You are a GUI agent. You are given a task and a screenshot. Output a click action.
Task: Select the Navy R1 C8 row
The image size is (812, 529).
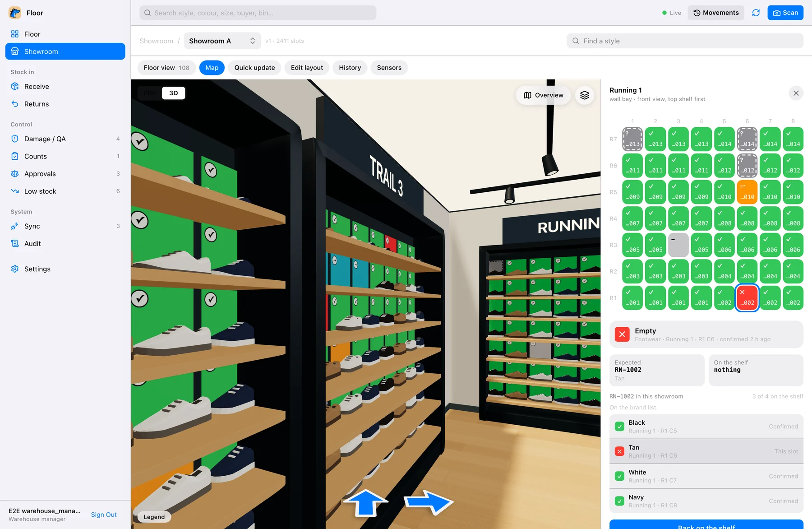point(706,501)
